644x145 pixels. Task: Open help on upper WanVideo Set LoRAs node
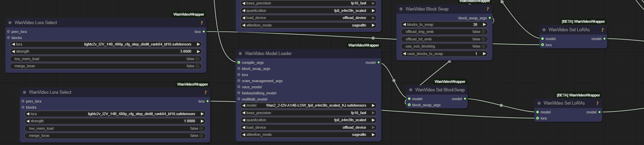pyautogui.click(x=602, y=30)
